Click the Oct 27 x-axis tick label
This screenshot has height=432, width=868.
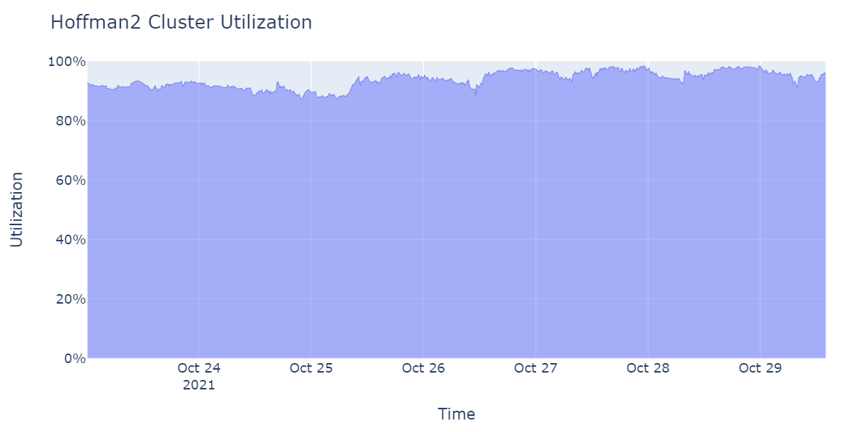pos(535,368)
